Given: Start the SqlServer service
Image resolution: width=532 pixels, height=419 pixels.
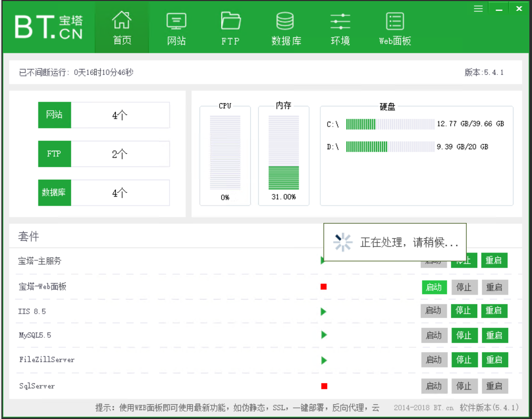Looking at the screenshot, I should pyautogui.click(x=434, y=386).
